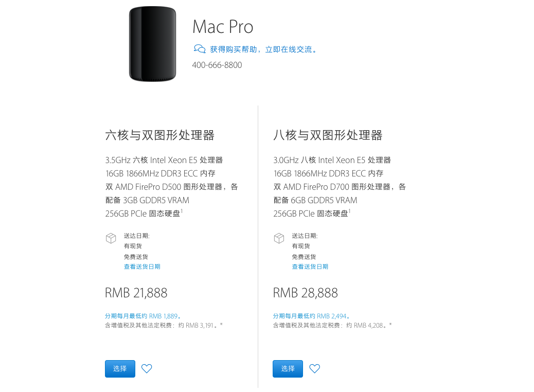Open 查看送货日期 link for eight-core model
This screenshot has height=392, width=534.
(x=310, y=266)
